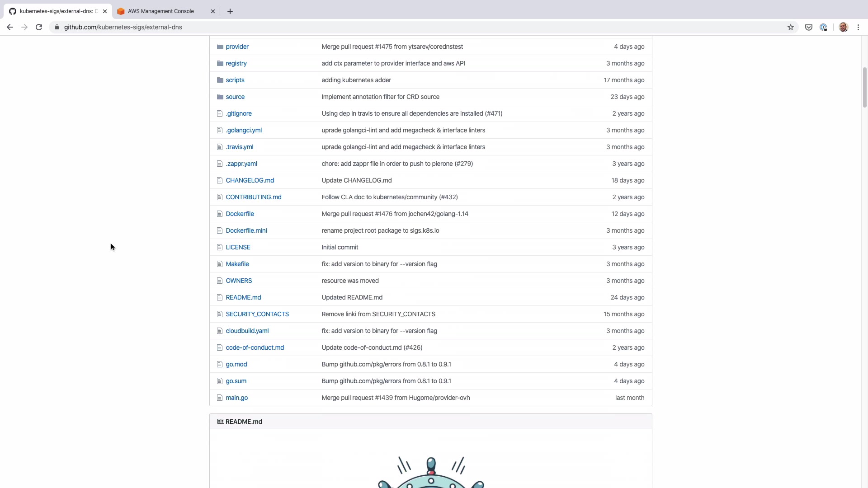This screenshot has height=488, width=868.
Task: Open the CHANGELOG.md file
Action: click(250, 180)
